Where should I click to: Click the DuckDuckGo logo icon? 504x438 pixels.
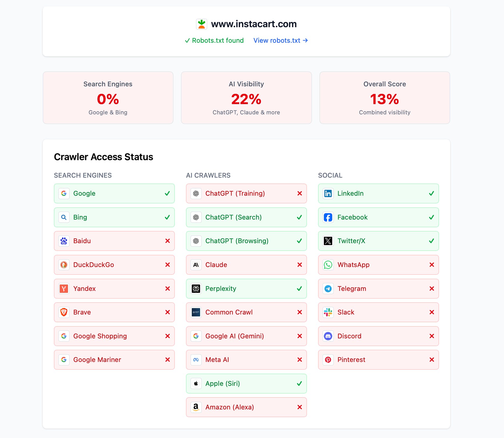point(64,265)
